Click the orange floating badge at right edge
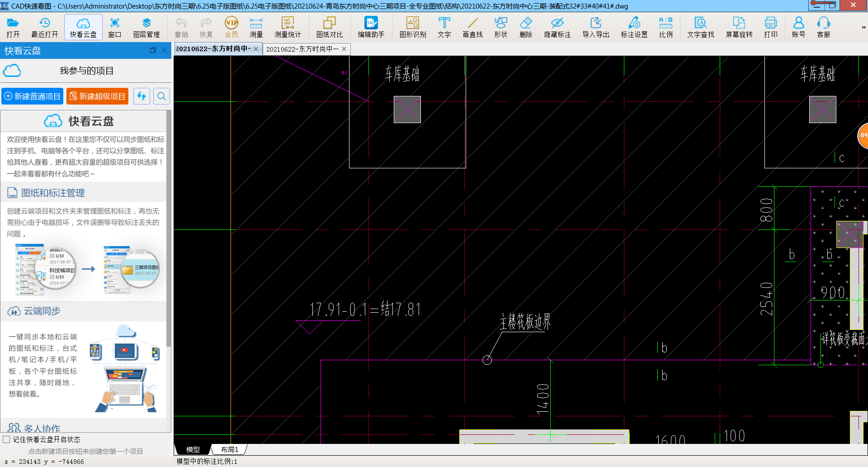Screen dimensions: 868x467 pyautogui.click(x=863, y=135)
